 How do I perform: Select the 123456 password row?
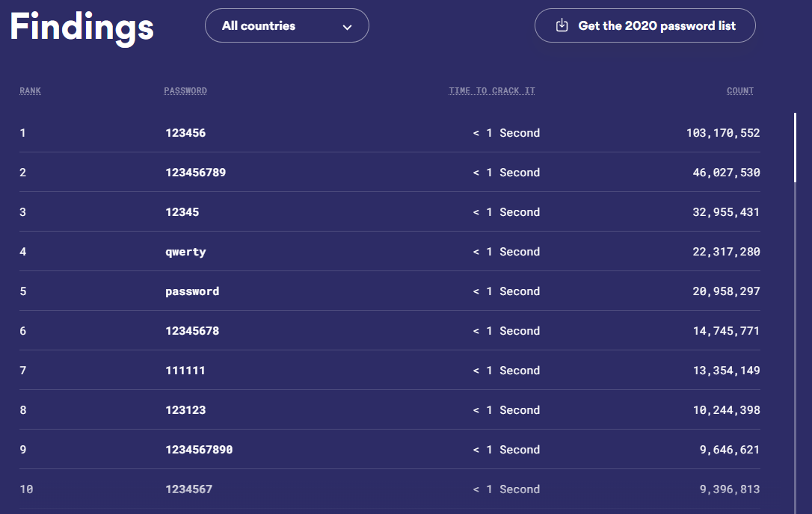point(185,133)
